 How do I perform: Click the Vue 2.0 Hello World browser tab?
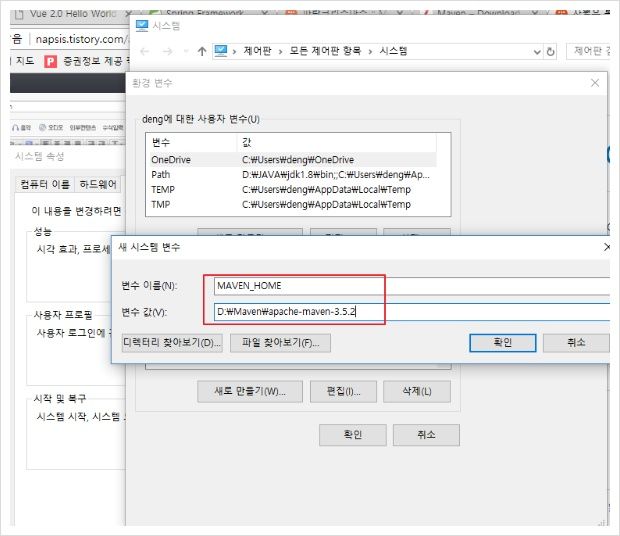73,14
